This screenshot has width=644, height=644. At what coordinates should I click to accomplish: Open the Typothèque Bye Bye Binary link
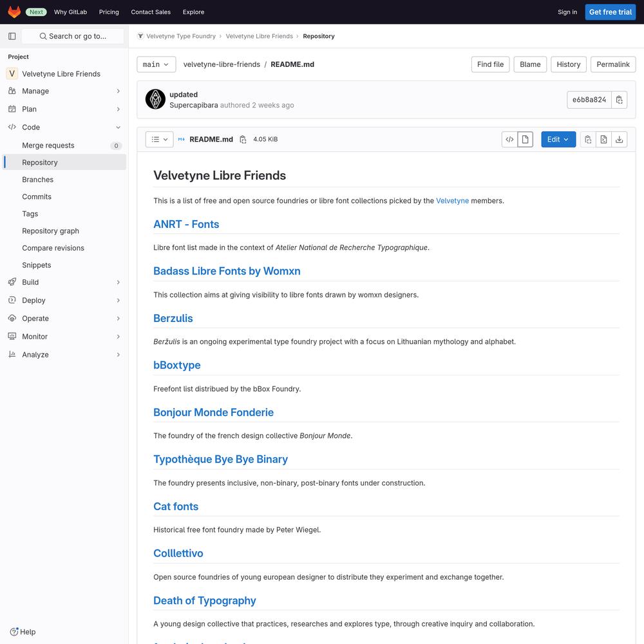click(220, 459)
